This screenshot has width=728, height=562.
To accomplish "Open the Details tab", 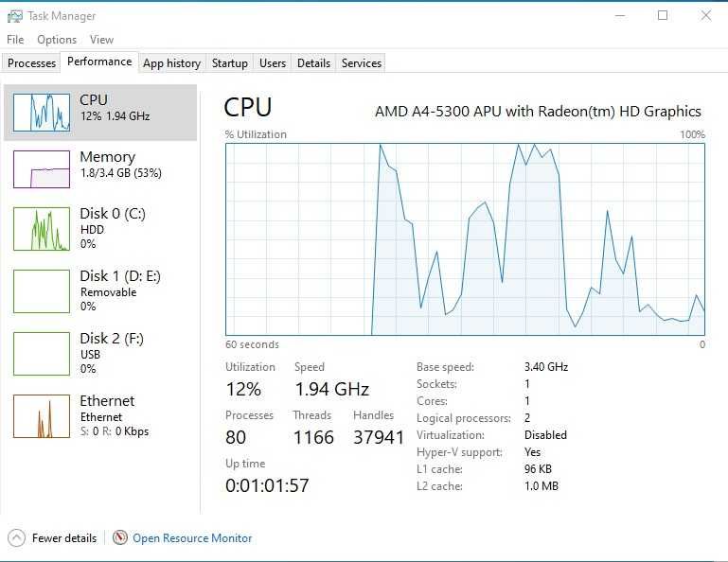I will point(313,63).
